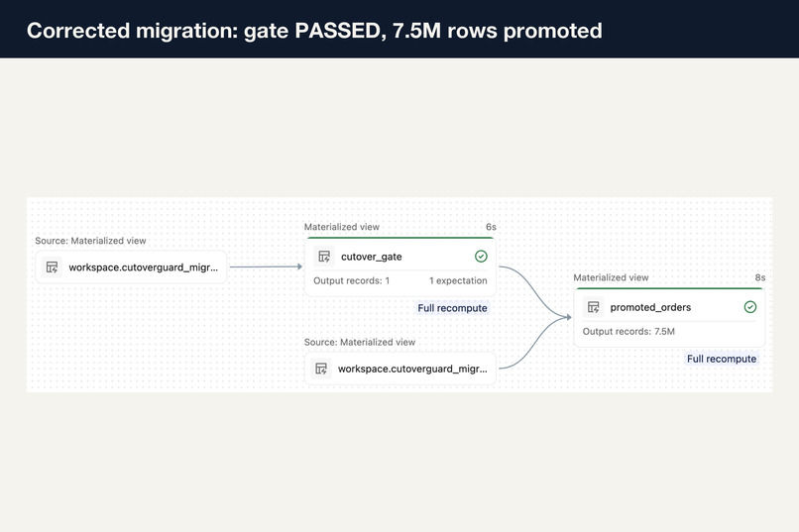Click the table icon of the source node below cutover_gate

[321, 369]
